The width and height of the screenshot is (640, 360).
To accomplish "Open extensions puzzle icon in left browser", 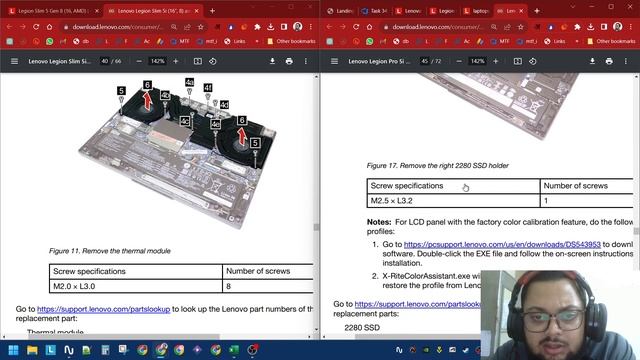I will (257, 27).
